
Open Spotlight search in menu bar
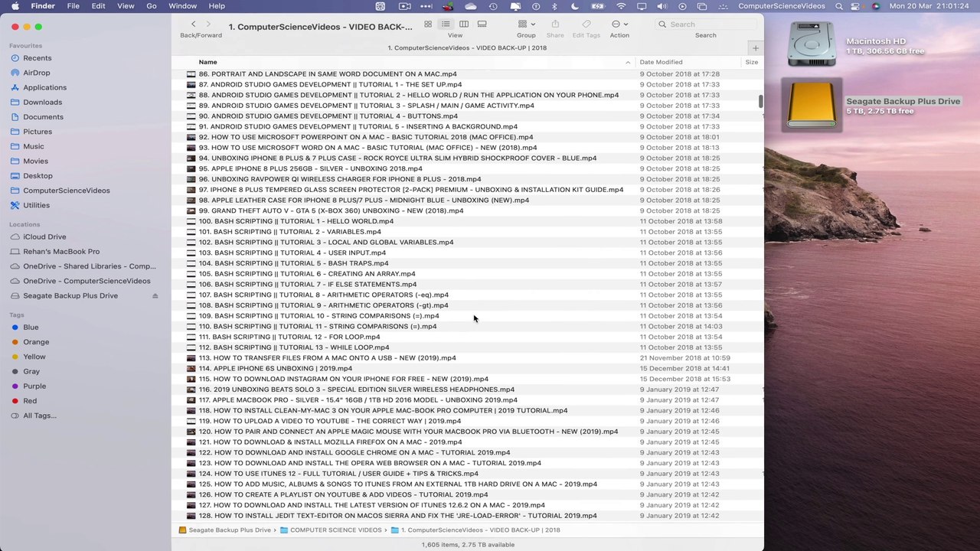839,6
